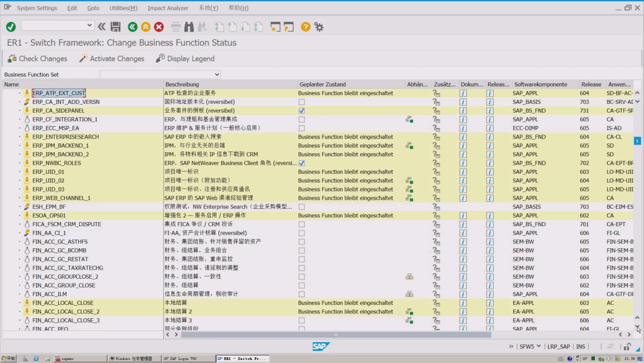Expand the ESOA_OPS01 tree node

[19, 216]
